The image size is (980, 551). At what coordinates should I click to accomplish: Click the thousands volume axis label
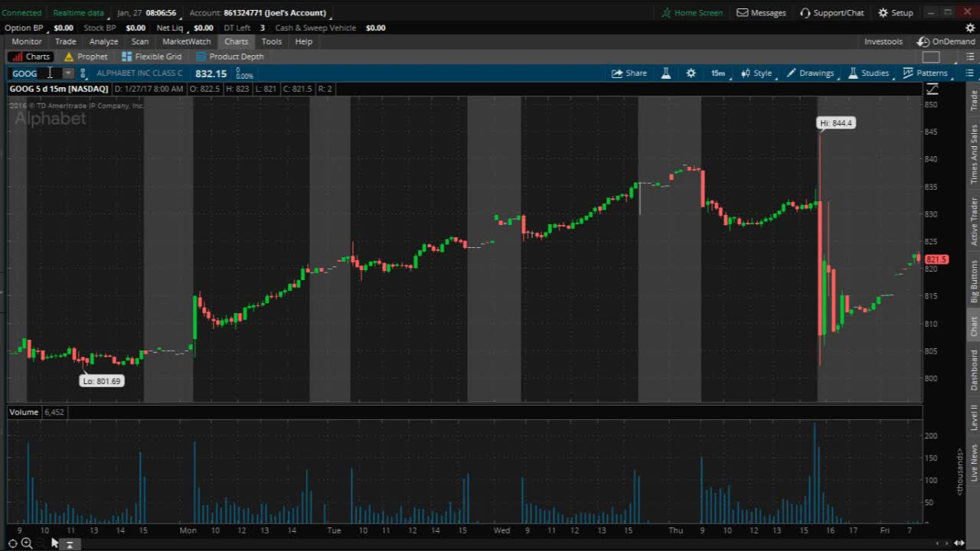click(959, 471)
